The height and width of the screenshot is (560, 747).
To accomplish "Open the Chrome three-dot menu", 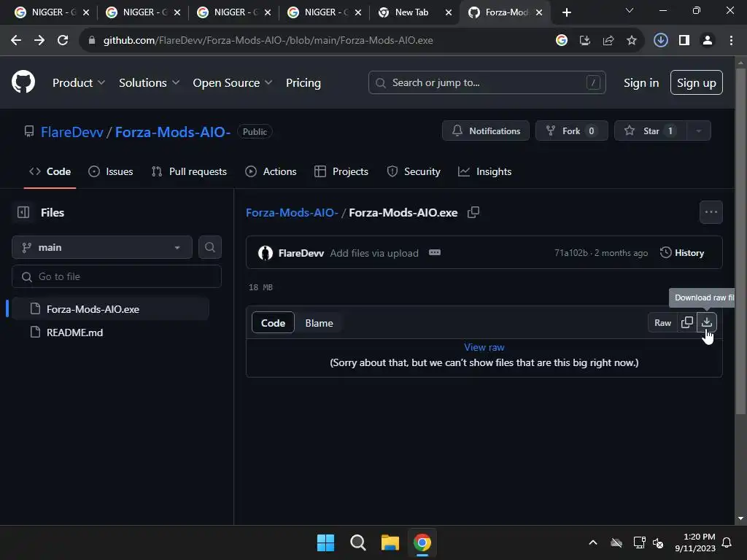I will point(731,41).
